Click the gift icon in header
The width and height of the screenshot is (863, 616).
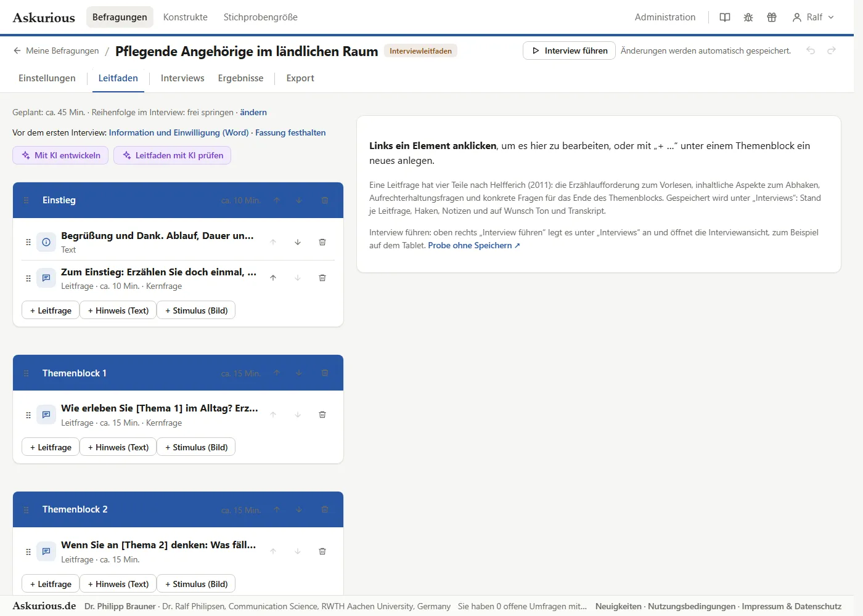[x=772, y=17]
